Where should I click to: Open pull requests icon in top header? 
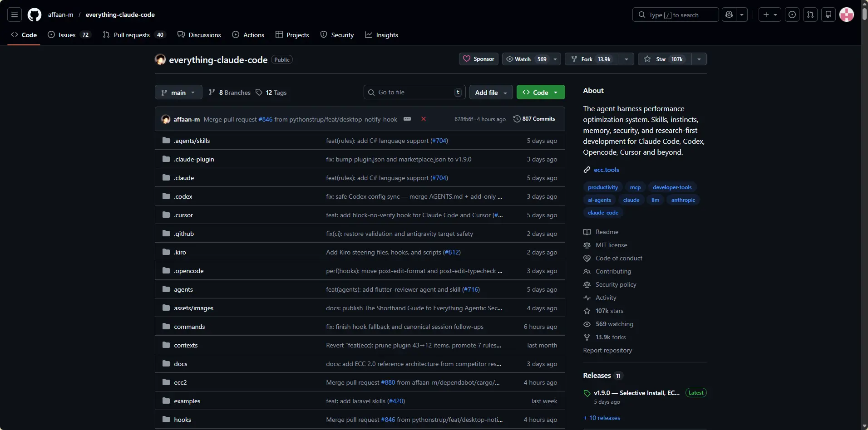[x=810, y=15]
